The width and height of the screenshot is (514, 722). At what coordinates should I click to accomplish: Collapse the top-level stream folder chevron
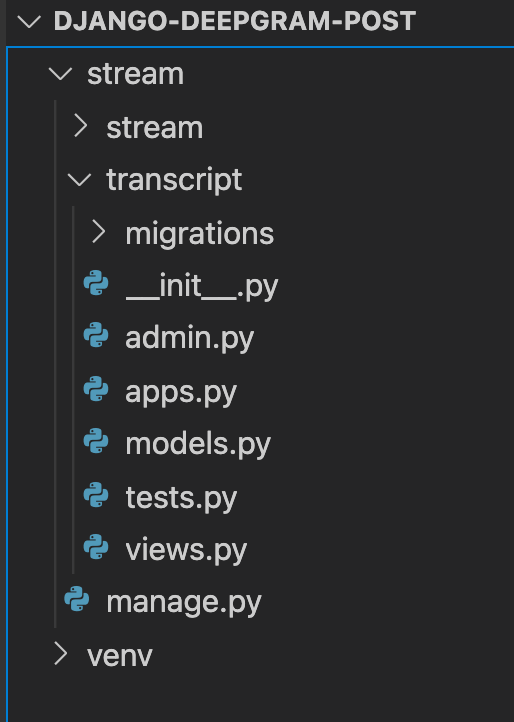[x=60, y=74]
